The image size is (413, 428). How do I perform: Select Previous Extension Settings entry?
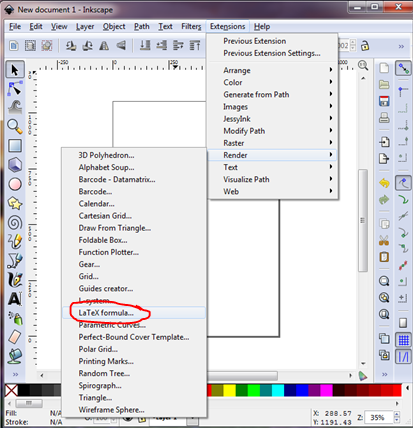pyautogui.click(x=272, y=53)
